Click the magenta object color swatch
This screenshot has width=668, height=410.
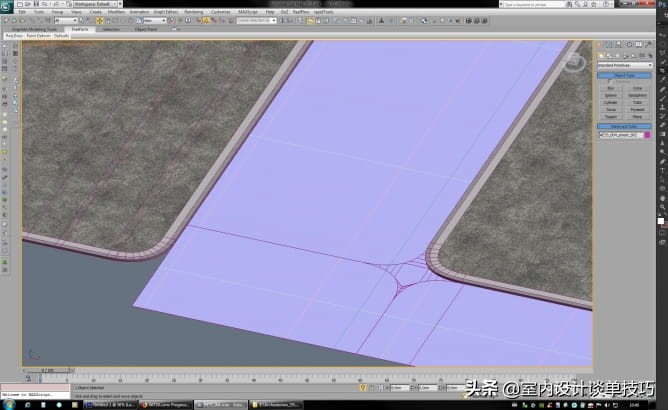coord(647,134)
